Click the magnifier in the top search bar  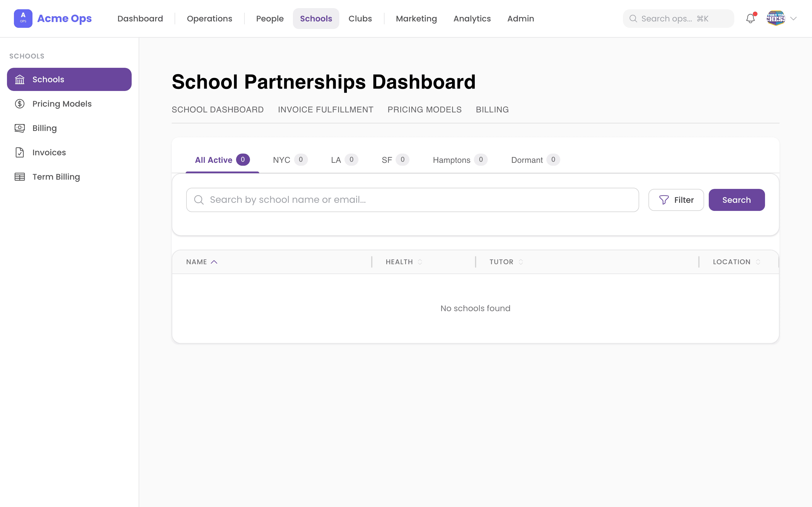pyautogui.click(x=634, y=19)
